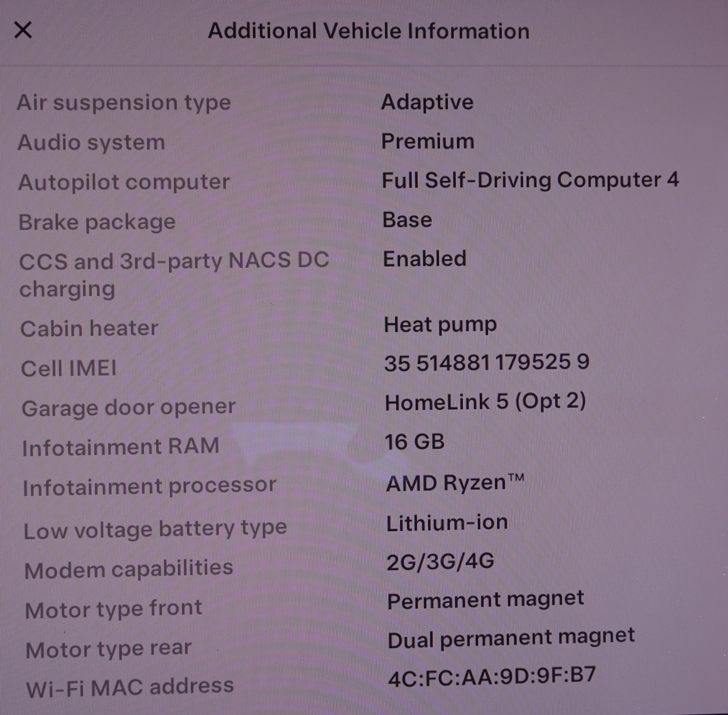Tap HomeLink 5 (Opt 2) value

485,402
